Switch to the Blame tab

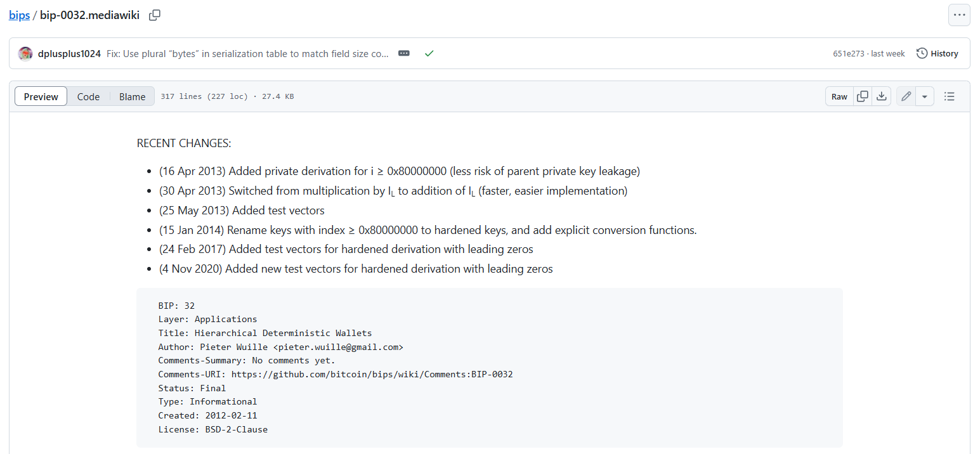[132, 96]
